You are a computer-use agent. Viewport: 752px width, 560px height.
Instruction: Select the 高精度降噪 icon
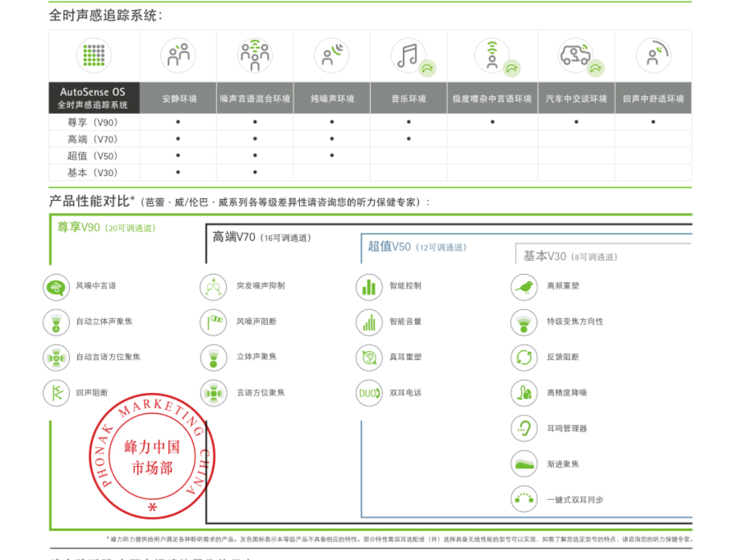(x=524, y=393)
